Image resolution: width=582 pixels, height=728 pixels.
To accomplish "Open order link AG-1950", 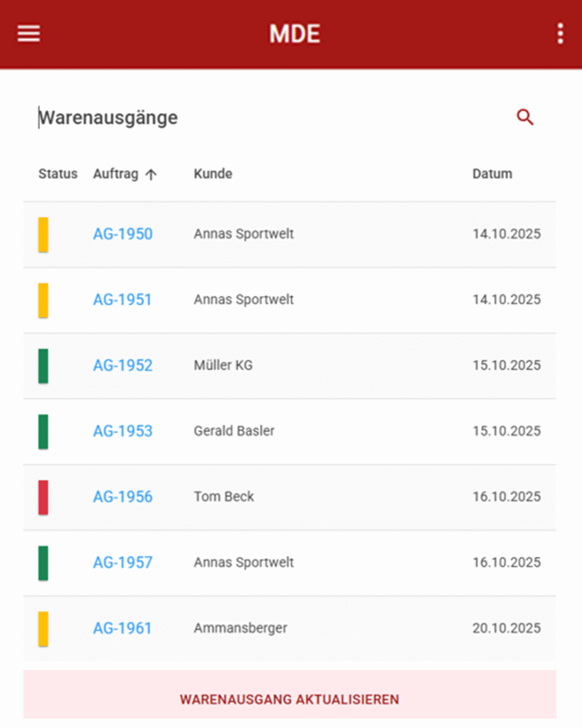I will (x=122, y=235).
